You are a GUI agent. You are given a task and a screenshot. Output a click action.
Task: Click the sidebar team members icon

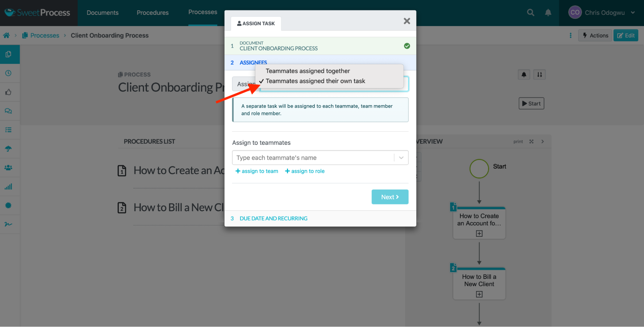coord(8,168)
